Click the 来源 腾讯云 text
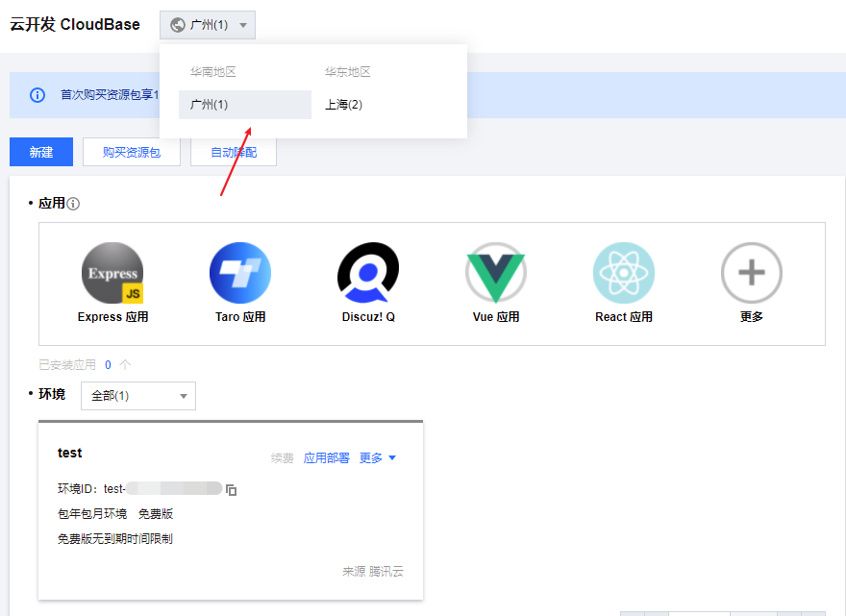Viewport: 846px width, 616px height. [x=373, y=572]
